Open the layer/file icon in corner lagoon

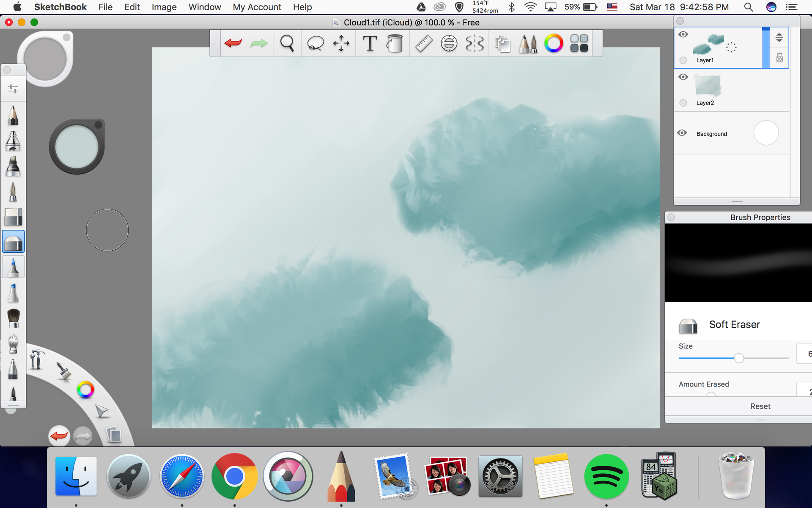[x=113, y=435]
